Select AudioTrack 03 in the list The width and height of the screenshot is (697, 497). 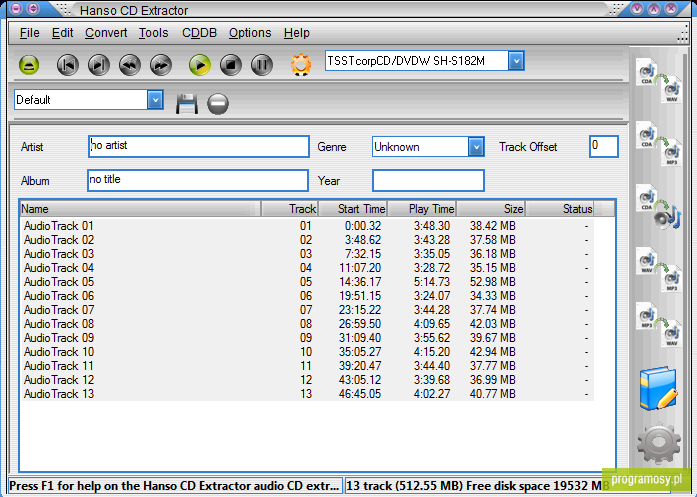tap(307, 254)
